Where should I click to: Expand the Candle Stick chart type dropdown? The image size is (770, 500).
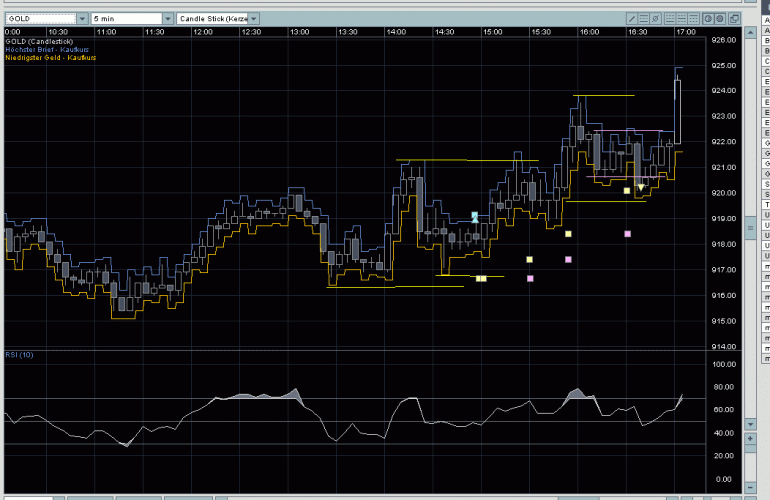[254, 19]
